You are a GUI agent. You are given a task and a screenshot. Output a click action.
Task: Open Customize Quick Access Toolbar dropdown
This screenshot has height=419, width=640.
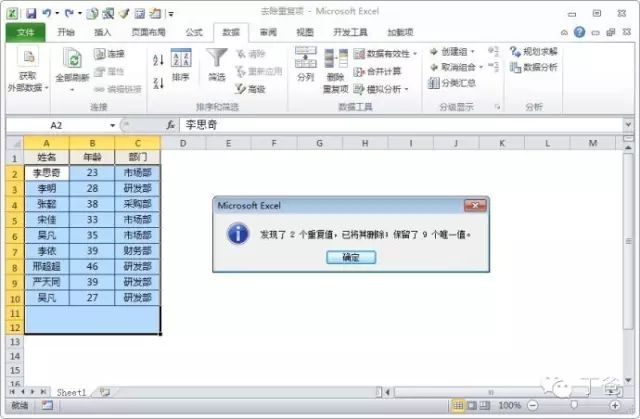[x=171, y=14]
